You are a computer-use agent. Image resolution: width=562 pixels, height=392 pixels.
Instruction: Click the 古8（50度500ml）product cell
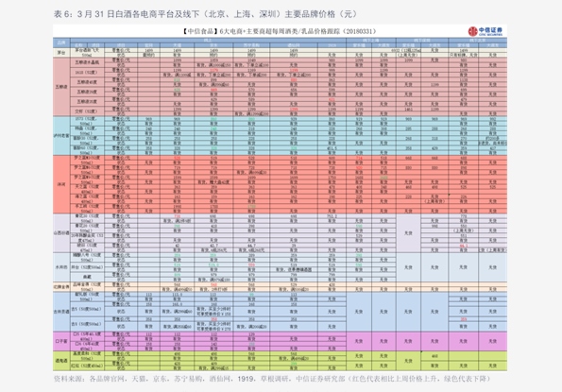pyautogui.click(x=87, y=324)
